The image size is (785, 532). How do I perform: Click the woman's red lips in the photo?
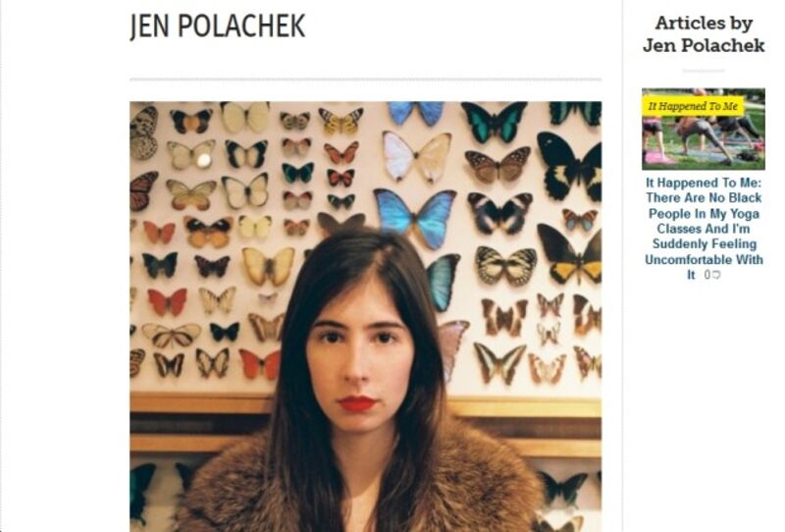(x=357, y=403)
